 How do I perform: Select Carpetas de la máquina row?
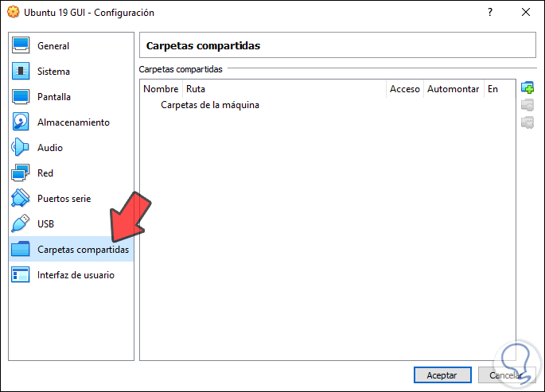click(210, 105)
